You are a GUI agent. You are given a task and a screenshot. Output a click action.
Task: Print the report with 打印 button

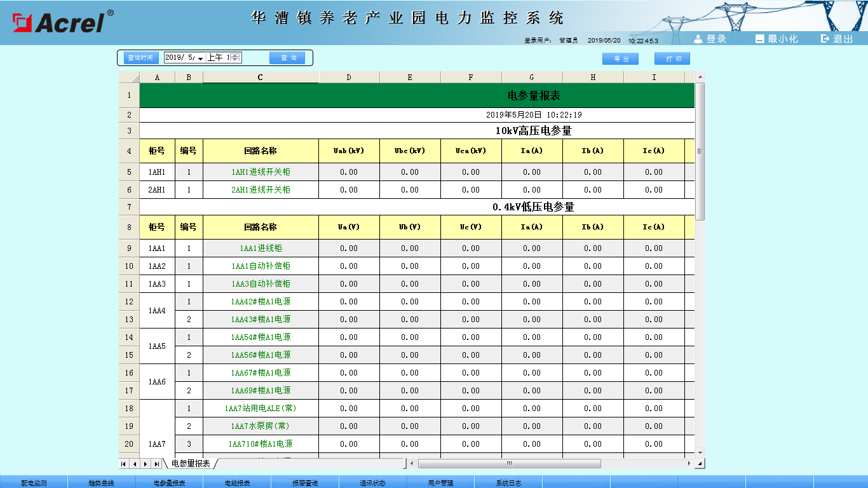672,58
